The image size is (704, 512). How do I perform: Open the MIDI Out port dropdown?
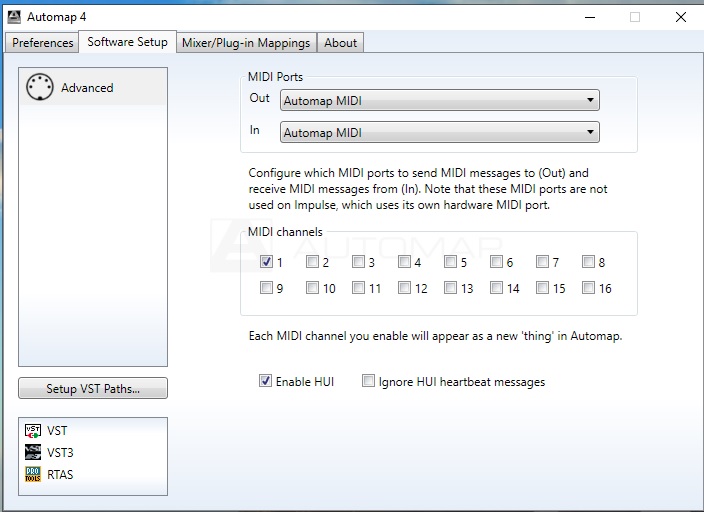point(440,100)
